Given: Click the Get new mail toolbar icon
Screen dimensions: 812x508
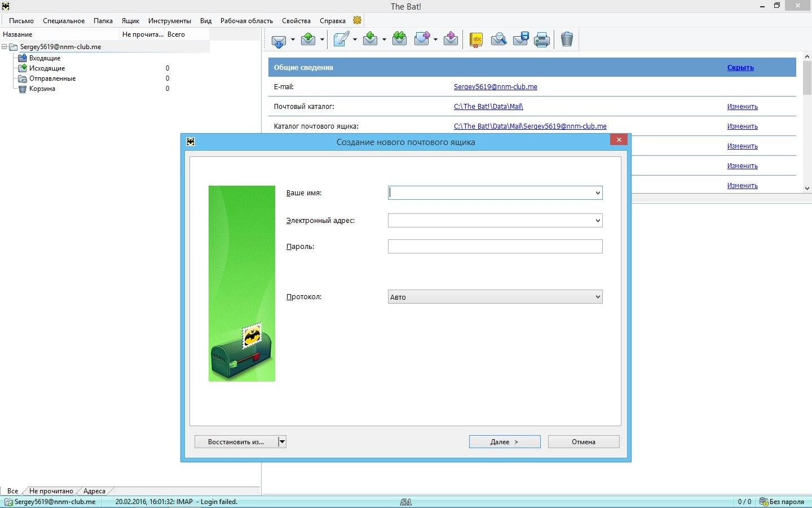Looking at the screenshot, I should click(x=279, y=40).
